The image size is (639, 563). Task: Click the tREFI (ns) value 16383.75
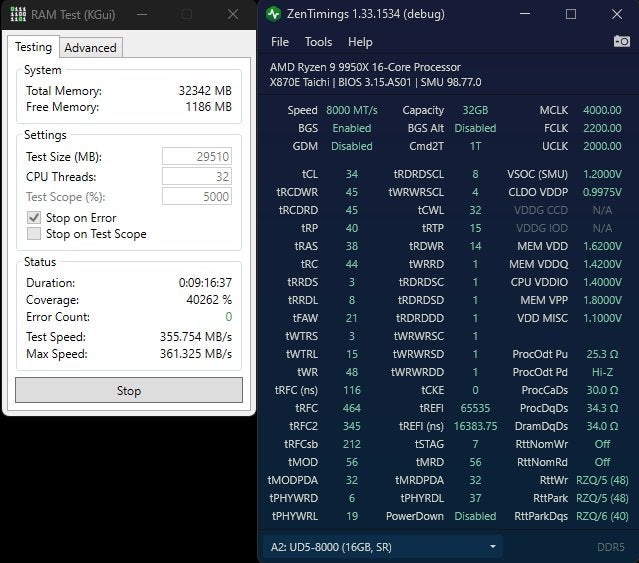475,426
